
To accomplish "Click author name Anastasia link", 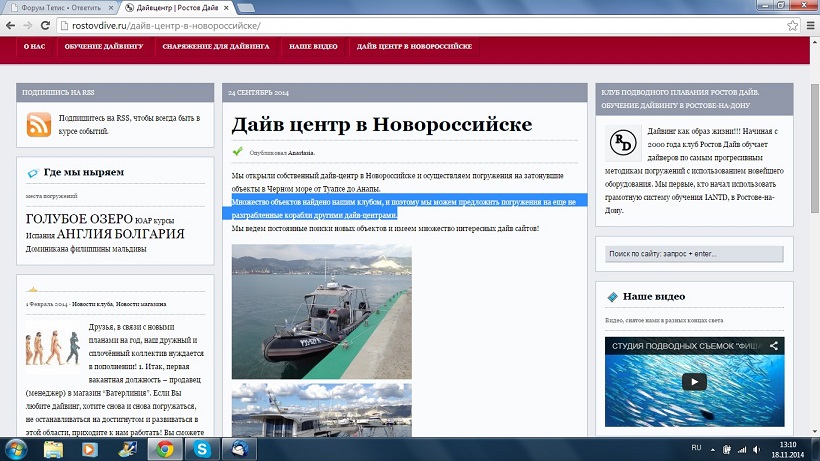I will pyautogui.click(x=301, y=153).
